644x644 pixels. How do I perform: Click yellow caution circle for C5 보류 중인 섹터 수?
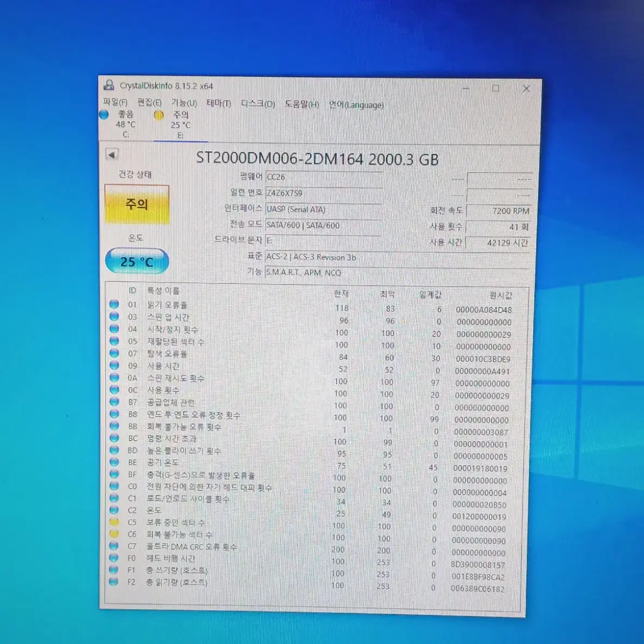pos(114,522)
